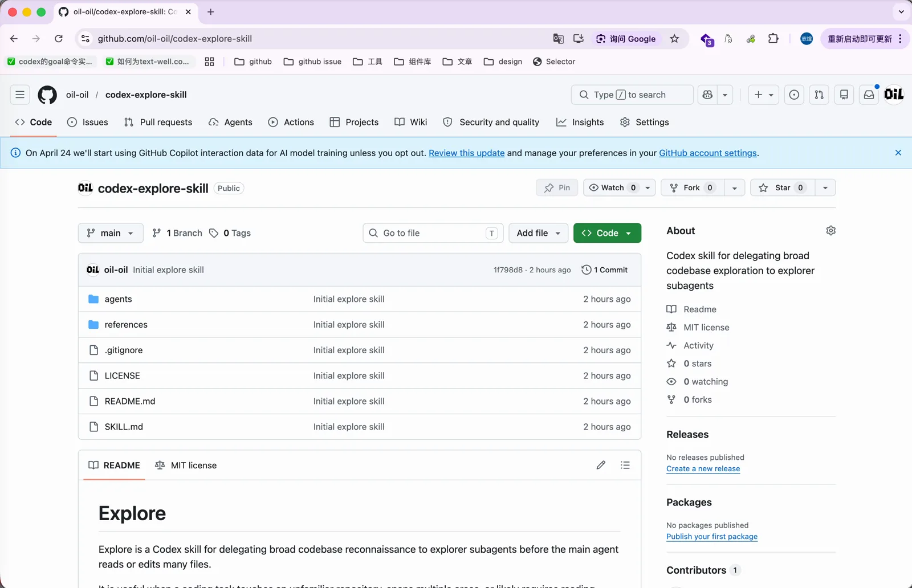Open the GitHub hamburger navigation menu
The width and height of the screenshot is (912, 588).
pos(20,95)
